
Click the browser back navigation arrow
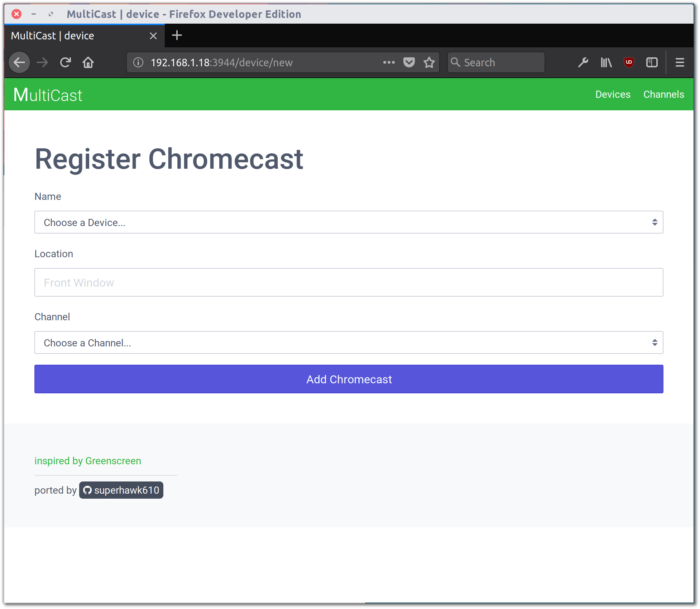click(19, 62)
